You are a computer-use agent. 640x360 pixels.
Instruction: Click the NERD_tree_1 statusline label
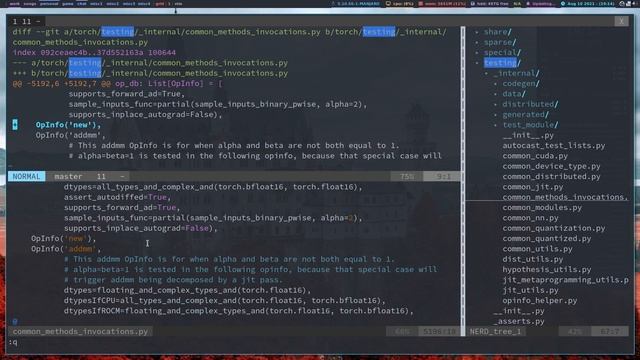pyautogui.click(x=495, y=331)
